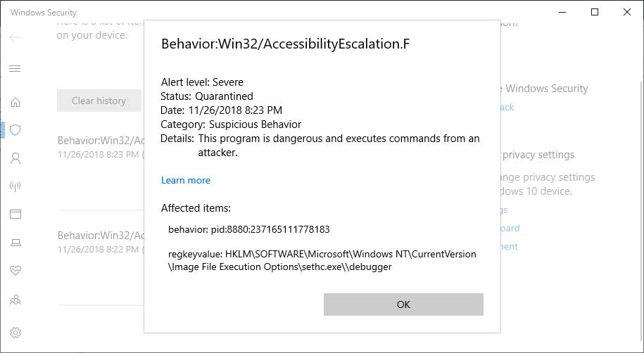Open the hamburger navigation menu
644x353 pixels.
tap(15, 68)
